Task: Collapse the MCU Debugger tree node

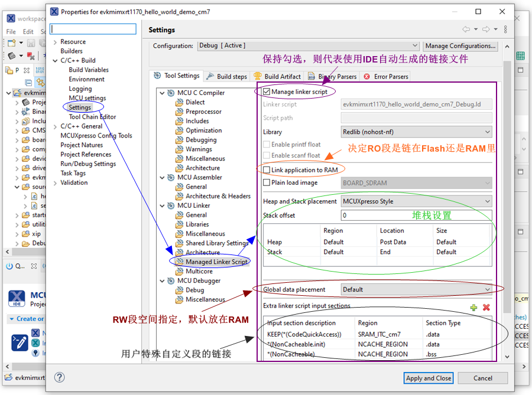Action: point(162,281)
